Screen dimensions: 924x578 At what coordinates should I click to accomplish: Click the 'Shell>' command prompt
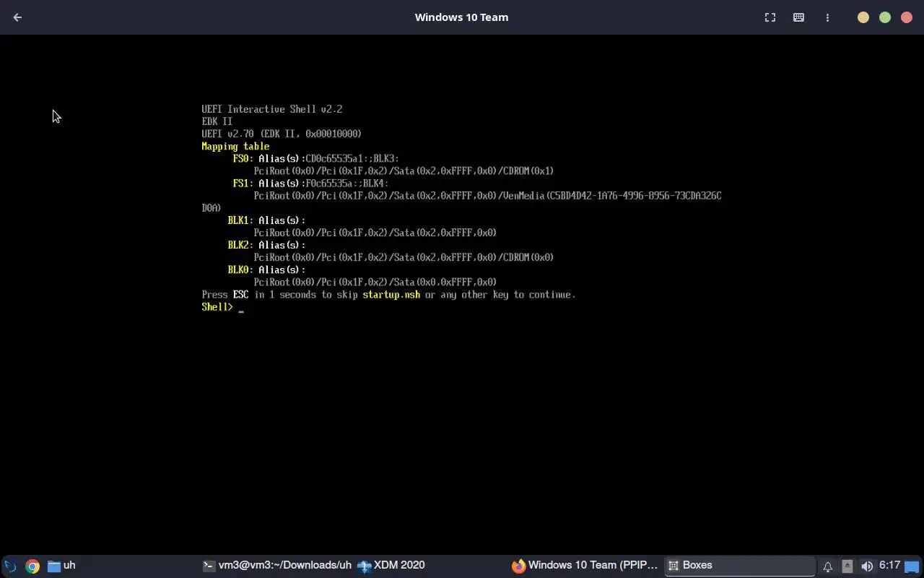click(x=217, y=307)
